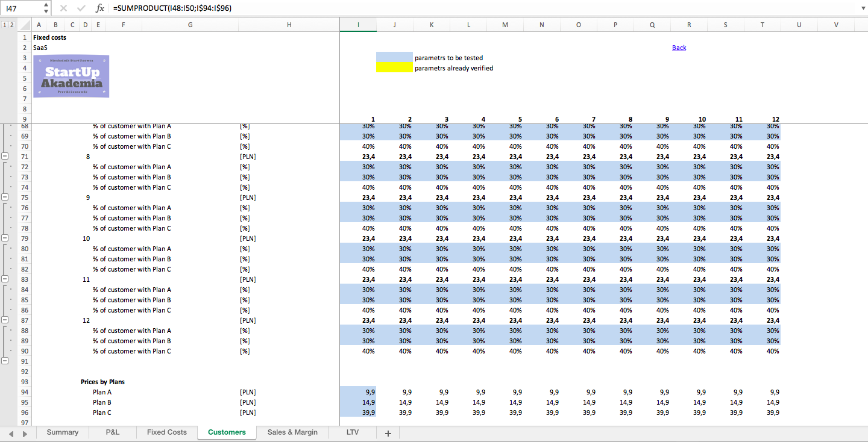868x442 pixels.
Task: Select row 71 header
Action: [x=25, y=157]
